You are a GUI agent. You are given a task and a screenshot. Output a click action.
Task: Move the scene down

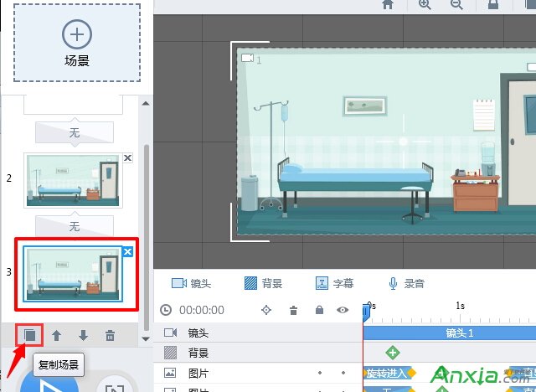[83, 336]
